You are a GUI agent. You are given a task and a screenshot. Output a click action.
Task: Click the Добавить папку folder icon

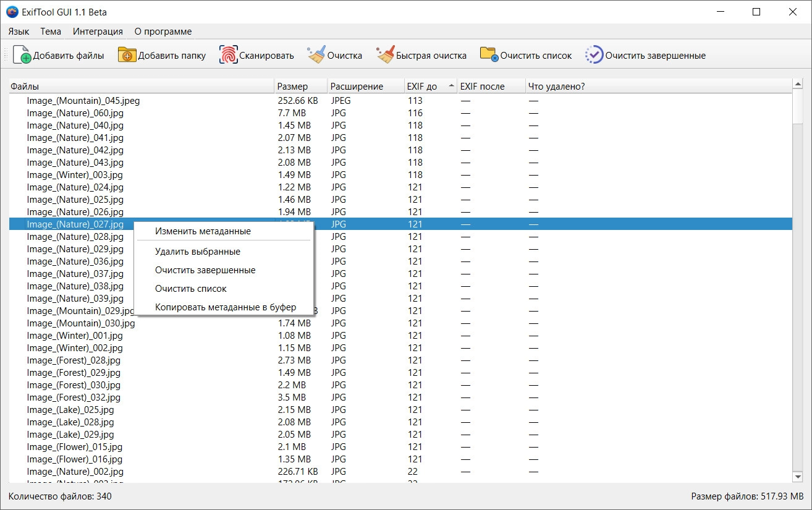[x=127, y=55]
